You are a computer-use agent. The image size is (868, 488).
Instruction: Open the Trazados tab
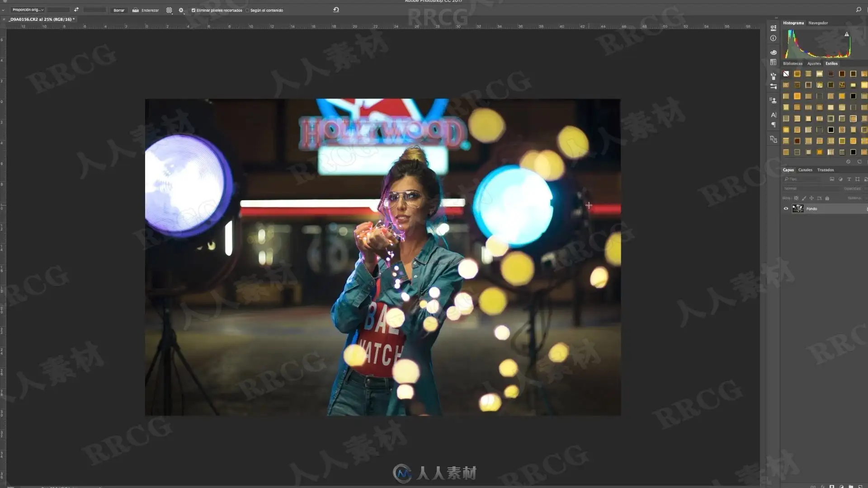[x=826, y=170]
